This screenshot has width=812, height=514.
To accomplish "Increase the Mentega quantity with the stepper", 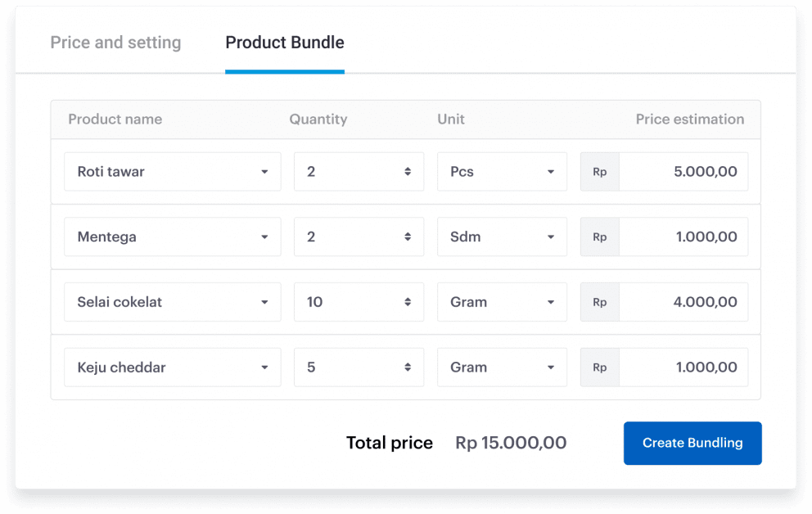I will (x=407, y=233).
